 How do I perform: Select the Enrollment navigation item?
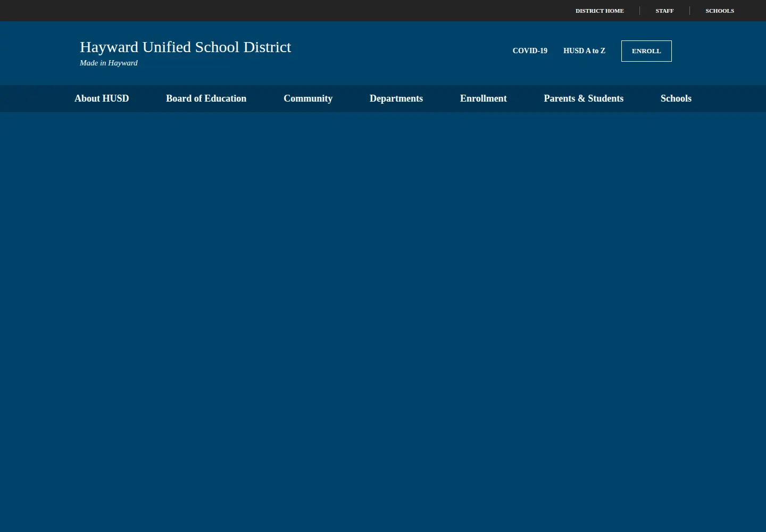point(484,98)
